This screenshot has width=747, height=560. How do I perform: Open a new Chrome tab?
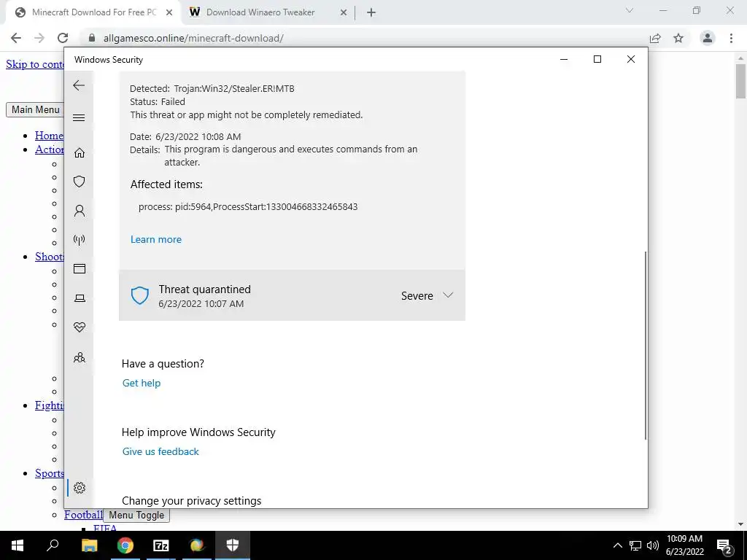click(371, 13)
